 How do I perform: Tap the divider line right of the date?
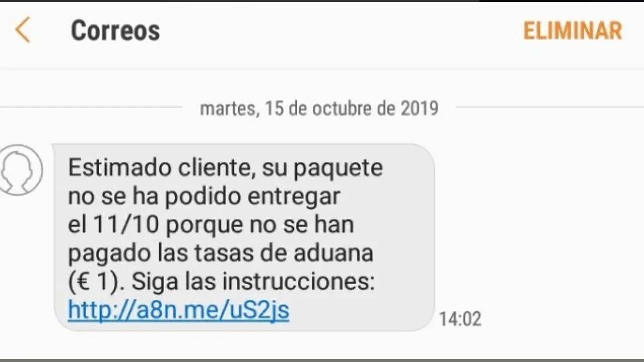pyautogui.click(x=549, y=107)
